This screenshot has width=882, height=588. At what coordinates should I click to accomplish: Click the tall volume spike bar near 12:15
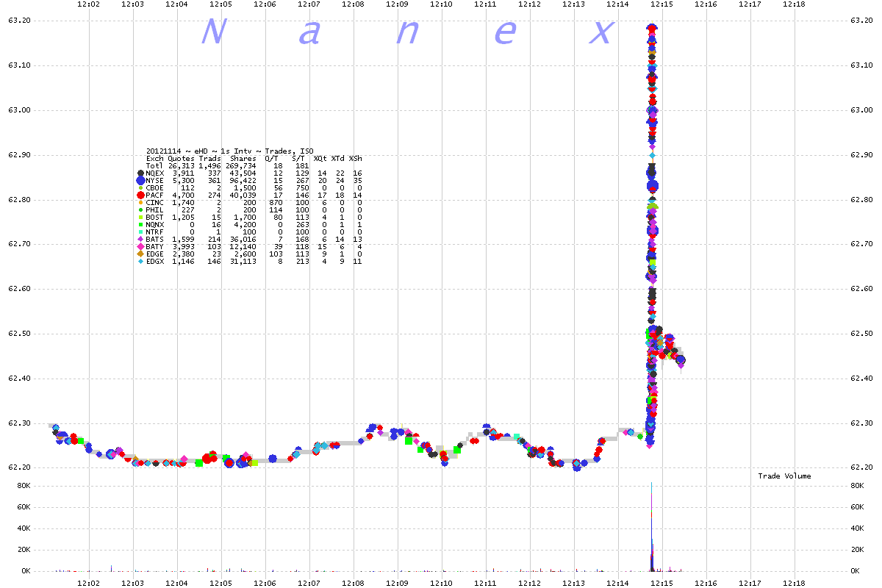652,526
